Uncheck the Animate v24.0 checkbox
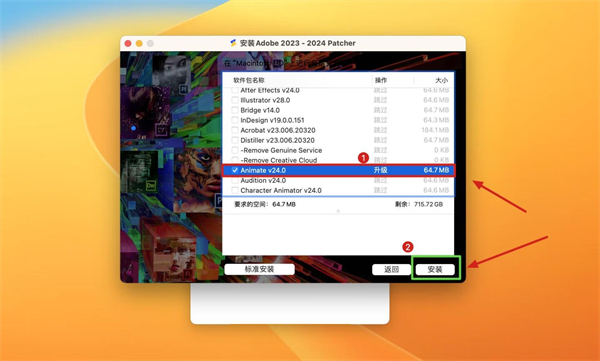Viewport: 600px width, 361px height. (x=235, y=170)
